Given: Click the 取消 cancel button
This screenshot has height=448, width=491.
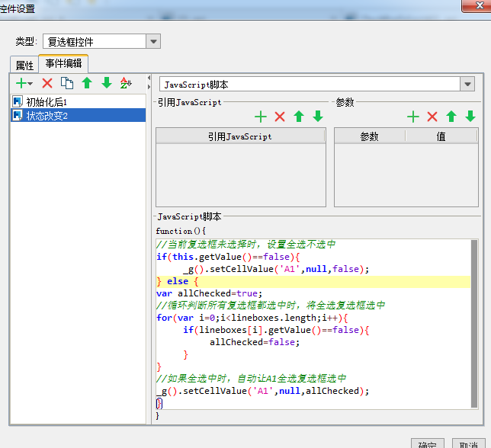Looking at the screenshot, I should click(x=468, y=443).
